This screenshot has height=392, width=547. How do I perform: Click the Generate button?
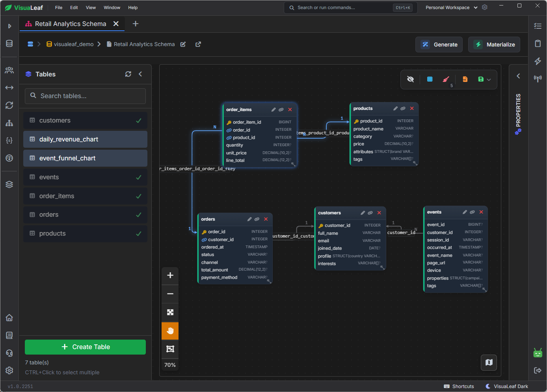click(x=439, y=45)
